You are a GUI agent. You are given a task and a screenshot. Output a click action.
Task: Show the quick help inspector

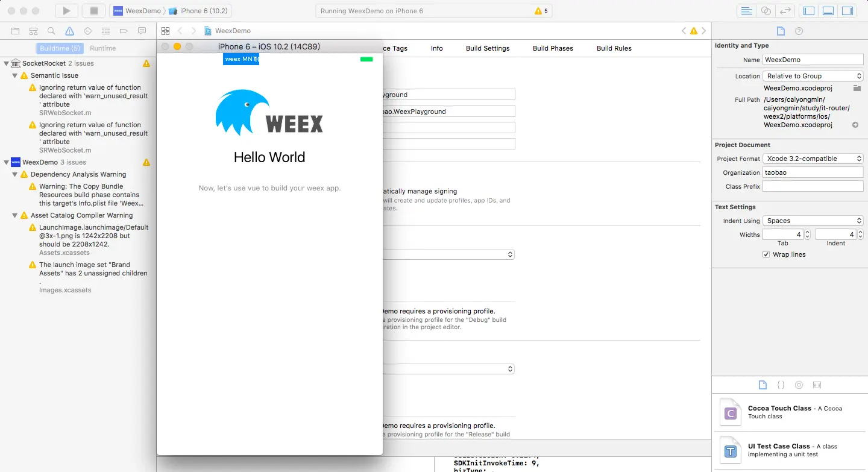click(799, 31)
